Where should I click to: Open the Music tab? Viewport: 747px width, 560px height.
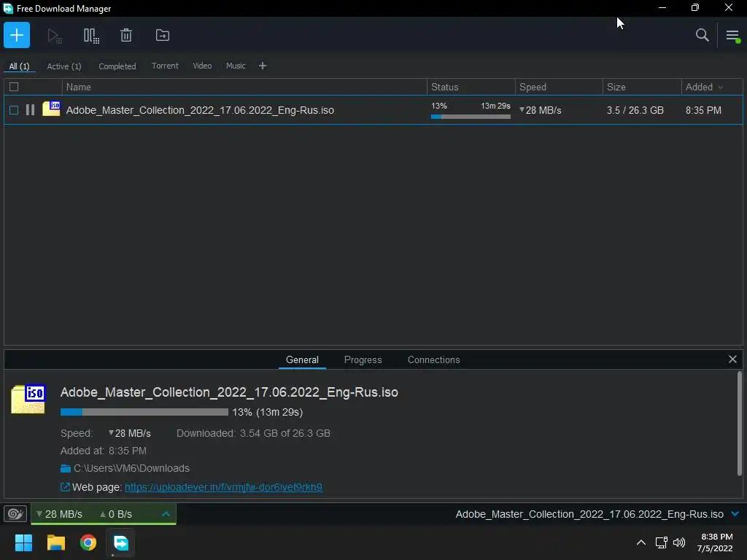tap(236, 66)
